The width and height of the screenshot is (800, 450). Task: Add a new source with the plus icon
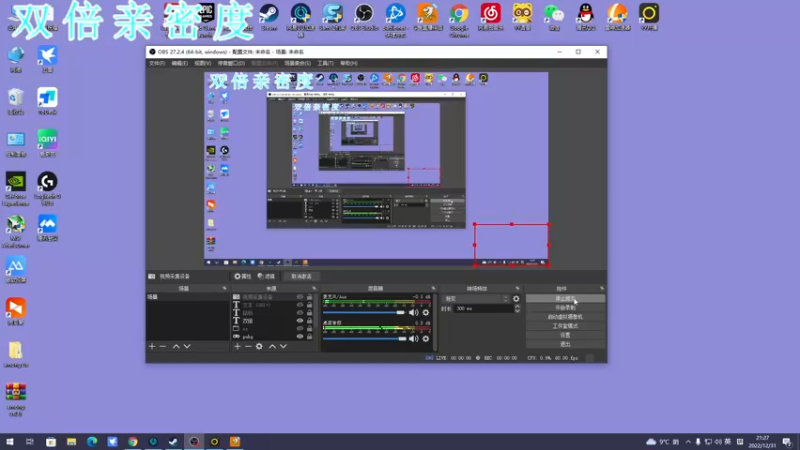[237, 346]
